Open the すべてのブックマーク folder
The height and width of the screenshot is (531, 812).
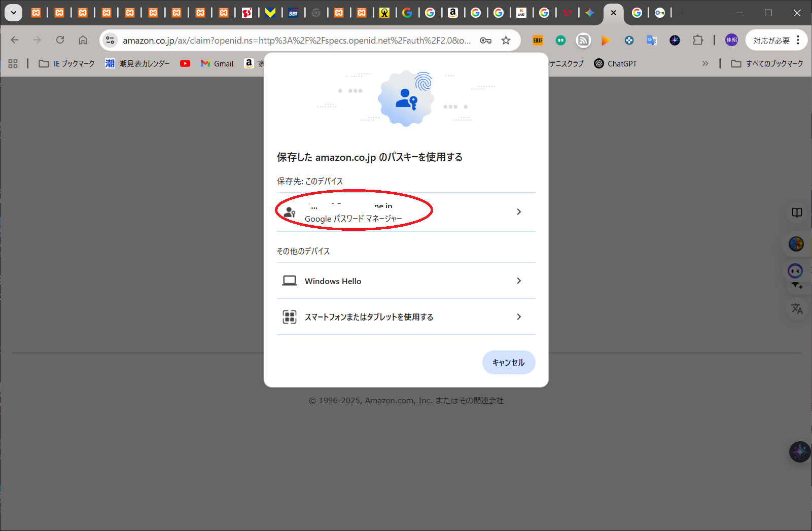click(767, 63)
